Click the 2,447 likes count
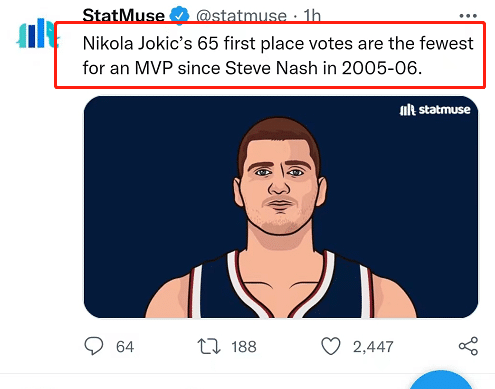 pos(373,347)
